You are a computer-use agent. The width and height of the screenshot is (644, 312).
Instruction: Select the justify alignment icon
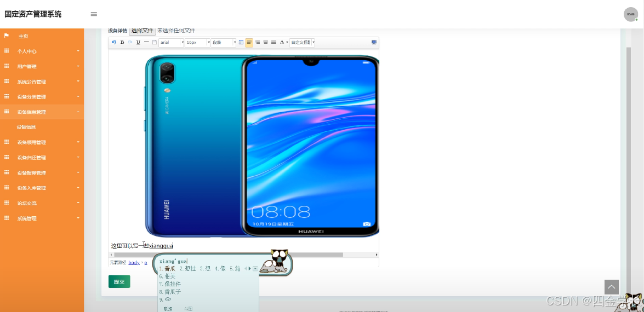coord(274,42)
